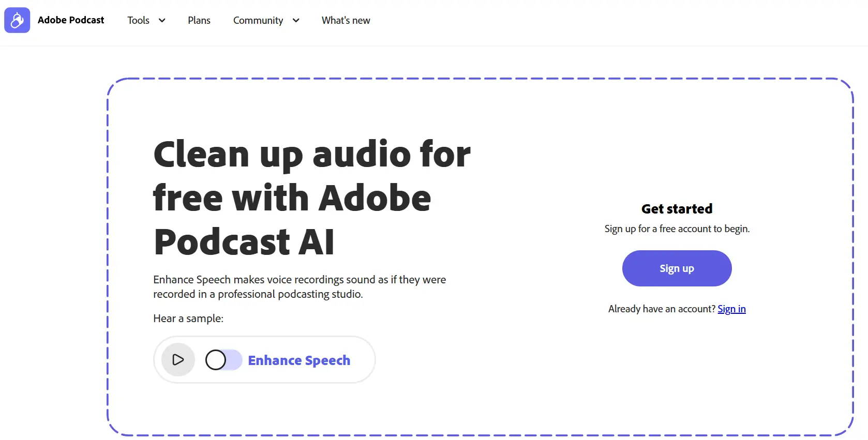Screen dimensions: 868x440
Task: Select the purple logo in the top-left corner
Action: tap(17, 20)
